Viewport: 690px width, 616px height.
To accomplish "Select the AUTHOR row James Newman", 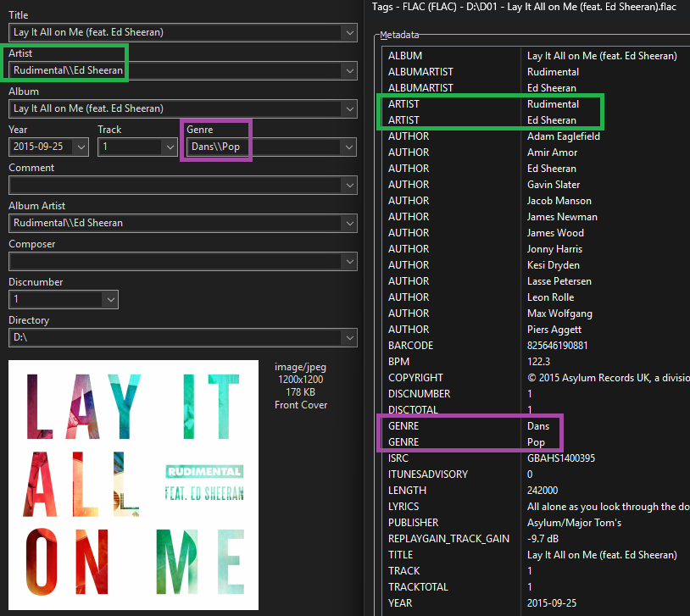I will [536, 217].
